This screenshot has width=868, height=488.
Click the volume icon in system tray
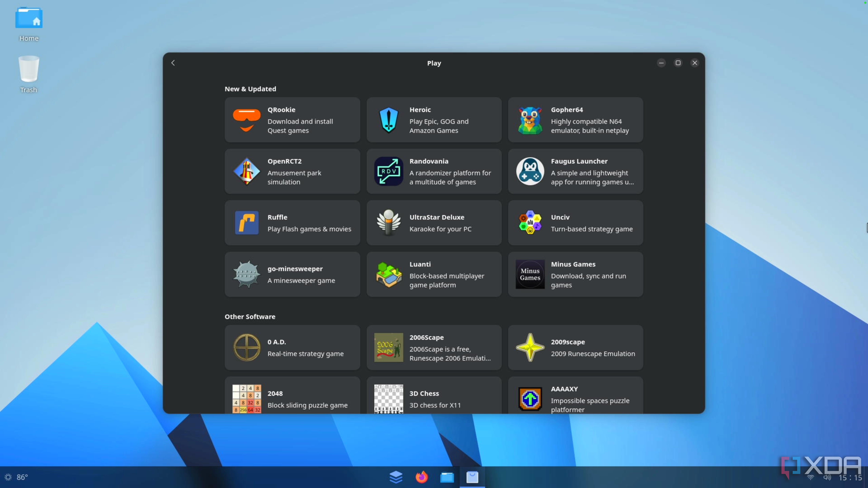(827, 477)
